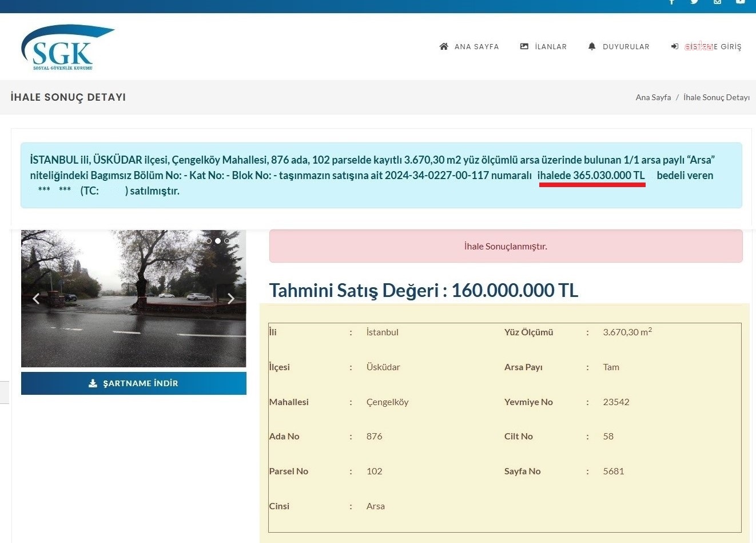Screen dimensions: 756x543
Task: Download the şartname document
Action: point(134,383)
